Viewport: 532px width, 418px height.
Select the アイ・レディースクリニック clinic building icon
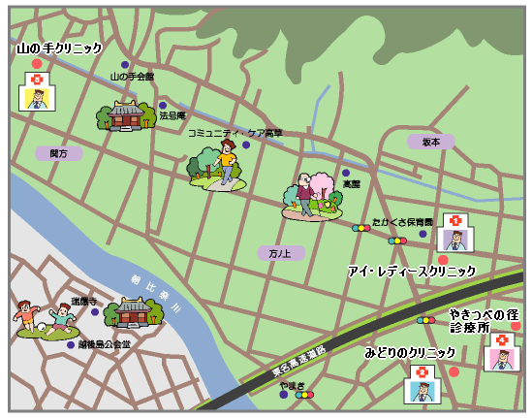[455, 233]
